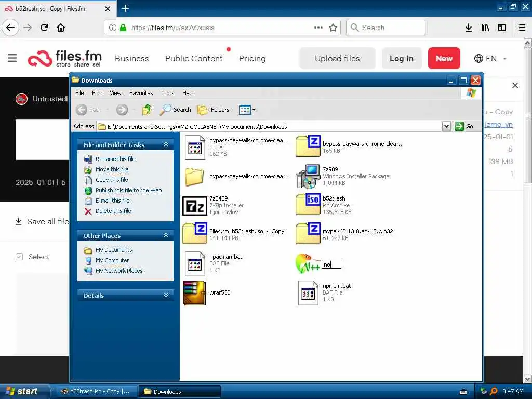Viewport: 532px width, 399px height.
Task: Click E-mail this file task
Action: point(113,201)
